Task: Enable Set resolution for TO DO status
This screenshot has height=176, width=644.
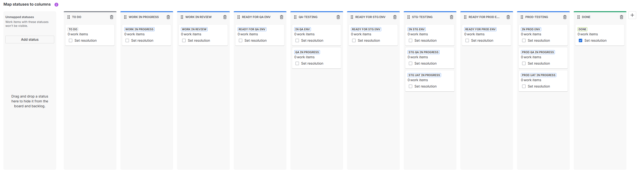Action: 71,40
